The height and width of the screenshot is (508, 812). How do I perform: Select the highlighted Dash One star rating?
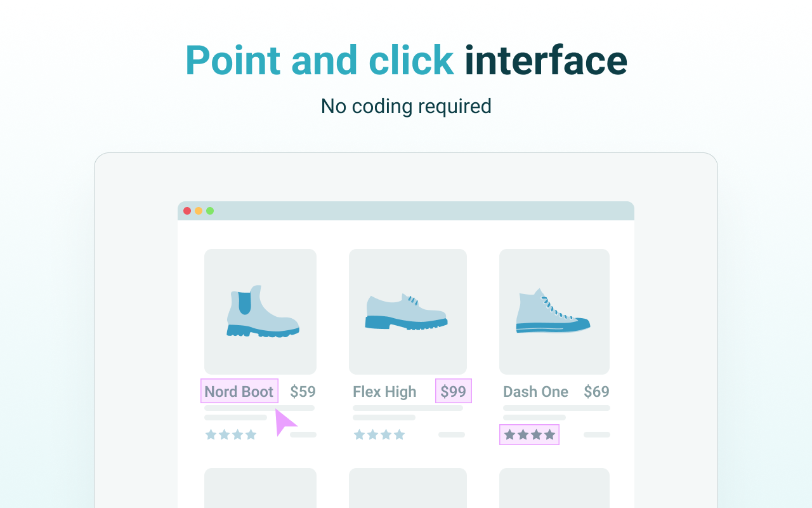point(529,435)
